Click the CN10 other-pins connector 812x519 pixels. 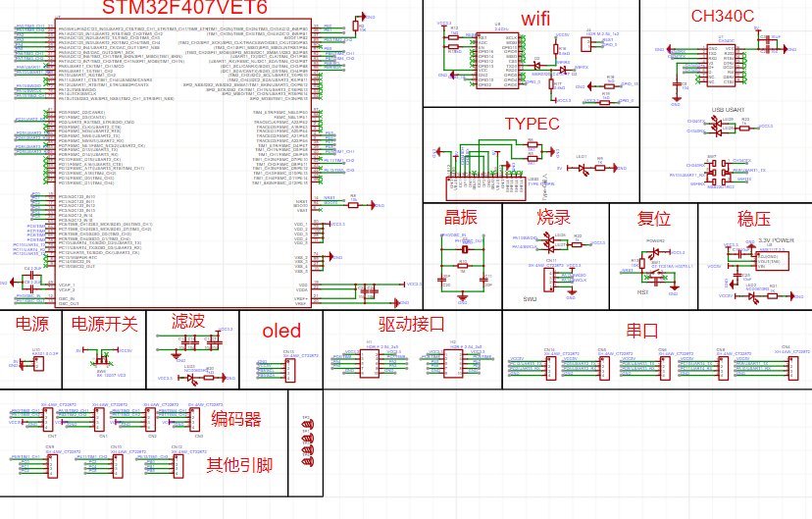click(x=118, y=466)
